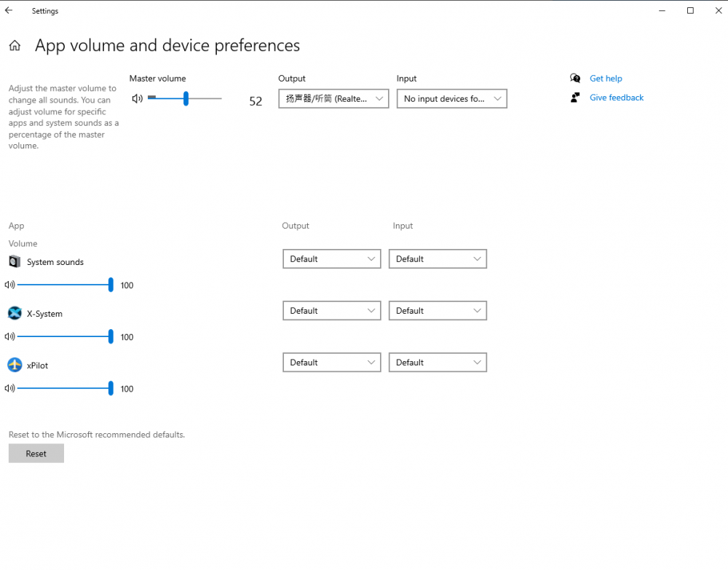The height and width of the screenshot is (570, 728).
Task: Open the Give feedback link
Action: 616,98
